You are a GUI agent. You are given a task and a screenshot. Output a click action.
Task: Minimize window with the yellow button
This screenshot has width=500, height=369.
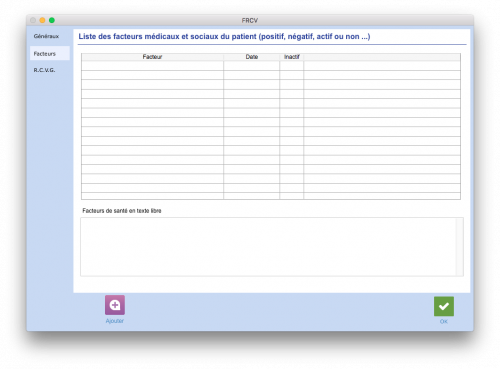[42, 20]
